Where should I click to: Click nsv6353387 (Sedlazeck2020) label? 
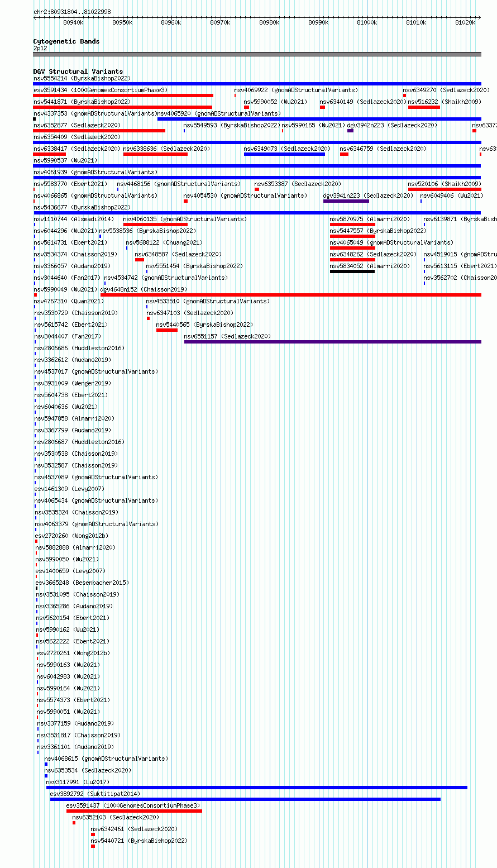298,184
